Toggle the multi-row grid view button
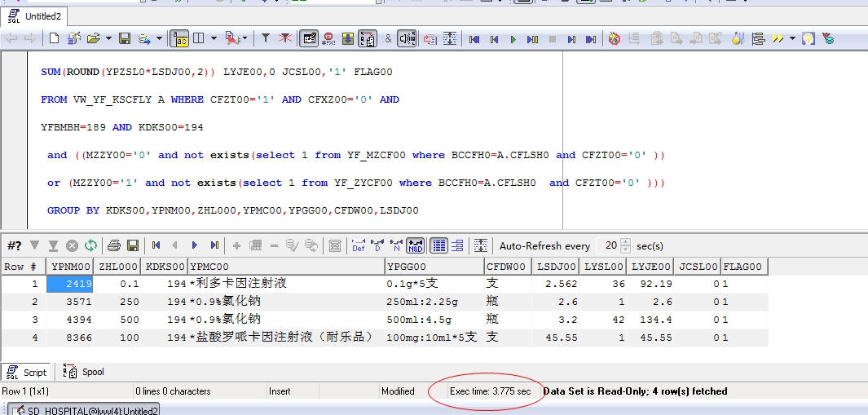 coord(439,245)
